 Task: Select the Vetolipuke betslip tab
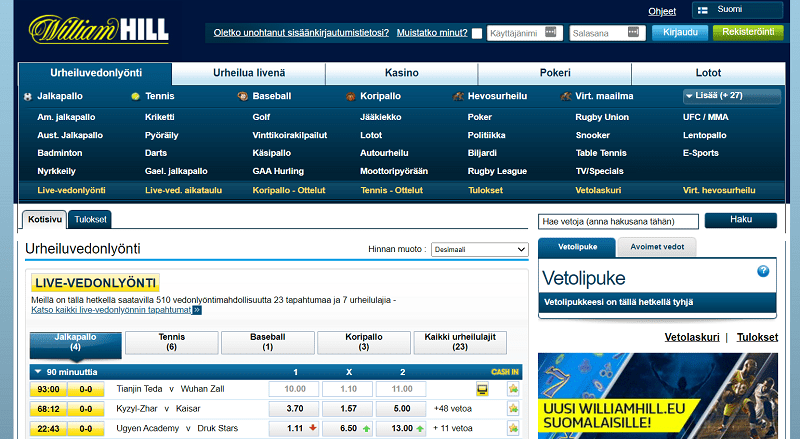577,247
